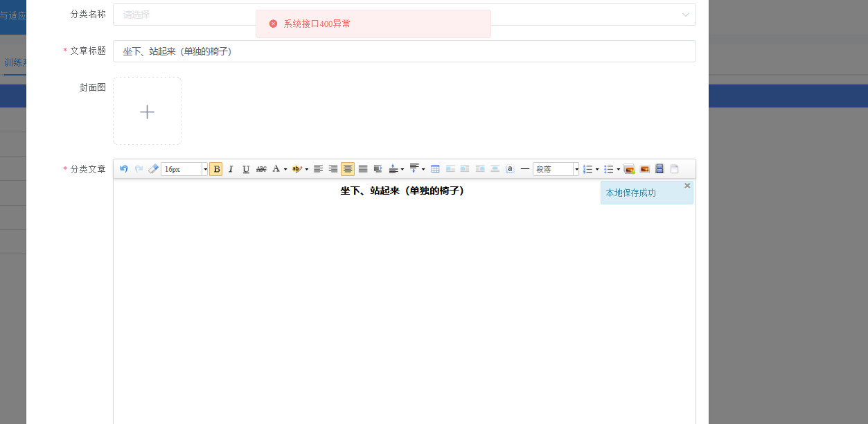
Task: Select center alignment in toolbar
Action: pos(348,169)
